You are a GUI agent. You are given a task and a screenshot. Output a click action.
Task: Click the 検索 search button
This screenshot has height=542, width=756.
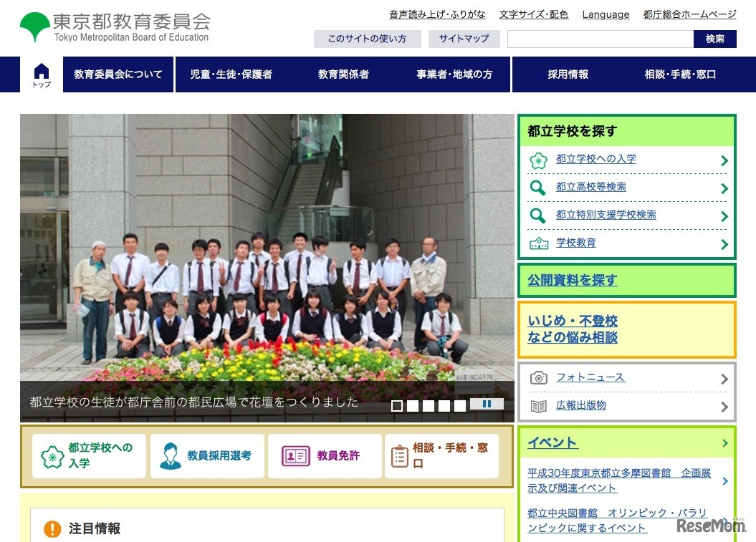715,39
